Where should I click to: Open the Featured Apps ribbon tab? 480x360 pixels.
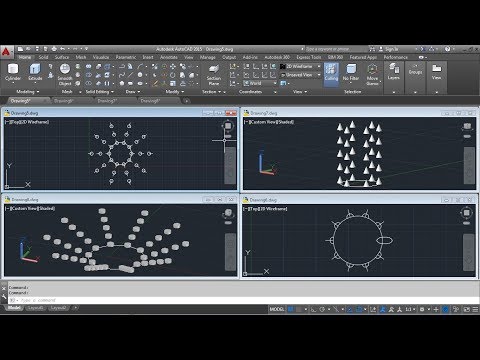(363, 57)
